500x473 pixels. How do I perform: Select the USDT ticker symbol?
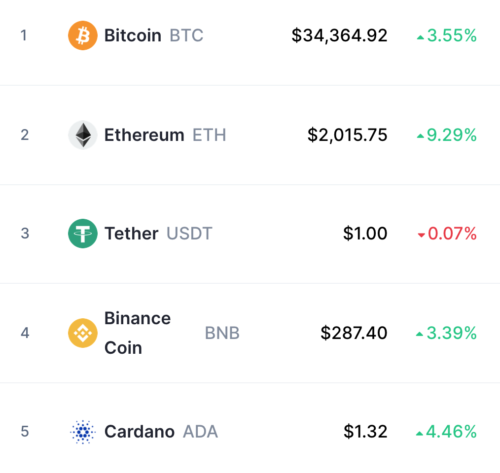[189, 233]
